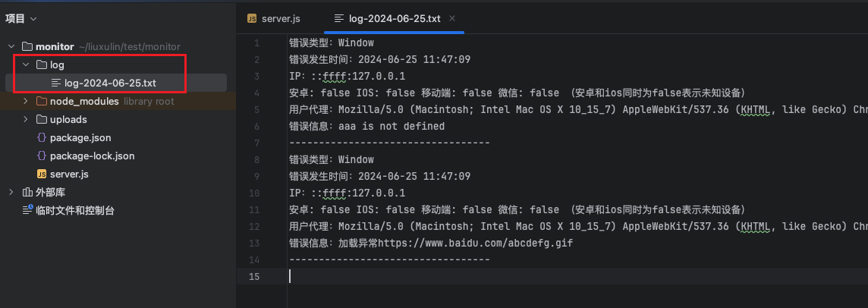Click the package-lock.json file icon
This screenshot has width=868, height=308.
pos(42,156)
